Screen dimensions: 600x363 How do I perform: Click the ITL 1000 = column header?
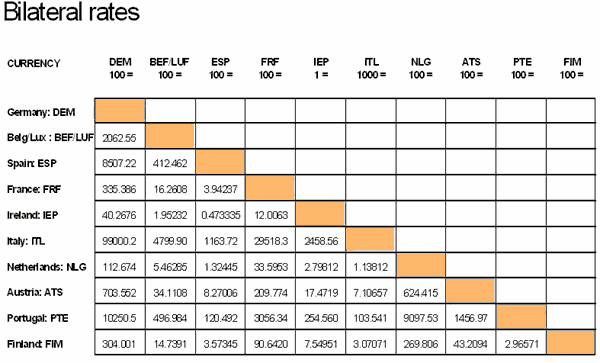[x=371, y=68]
